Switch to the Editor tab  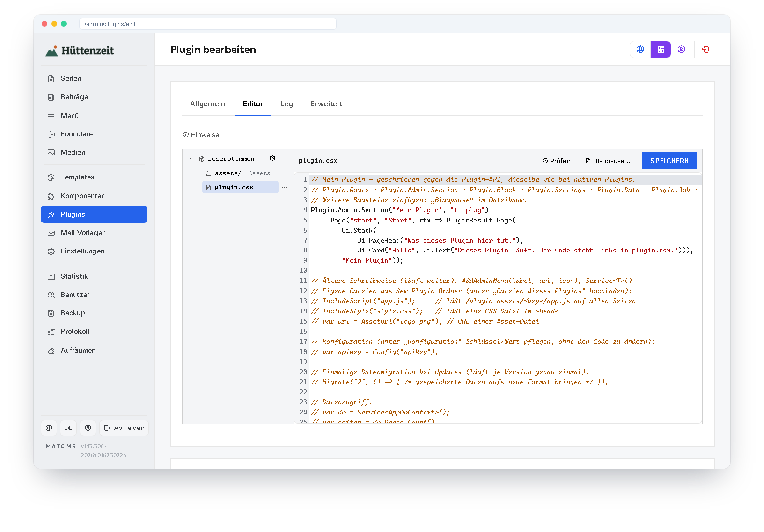(x=253, y=104)
